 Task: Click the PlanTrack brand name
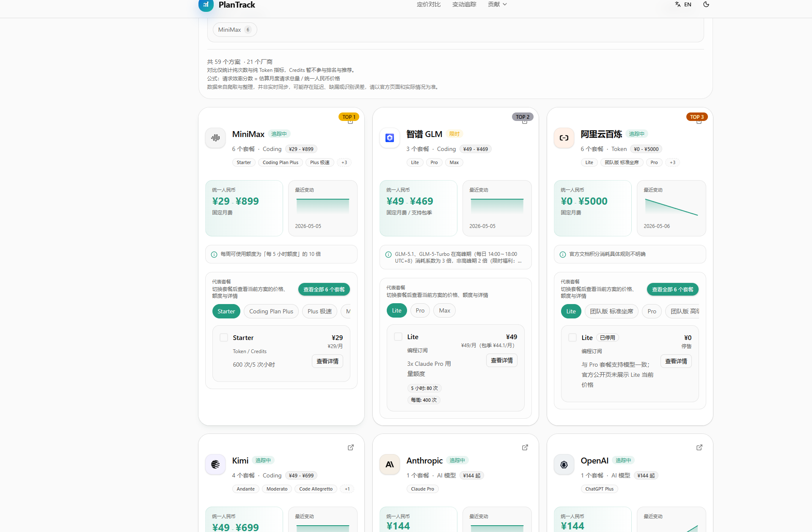237,5
